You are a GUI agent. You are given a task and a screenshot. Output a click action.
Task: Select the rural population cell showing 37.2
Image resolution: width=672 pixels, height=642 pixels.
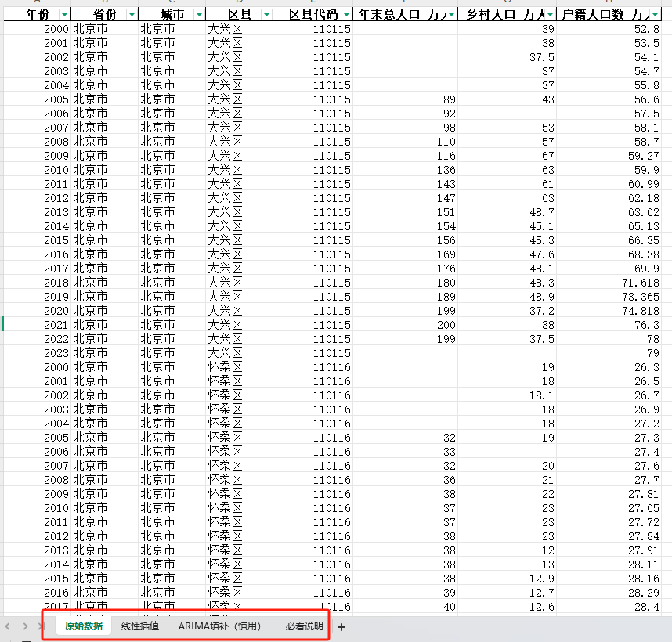[507, 311]
